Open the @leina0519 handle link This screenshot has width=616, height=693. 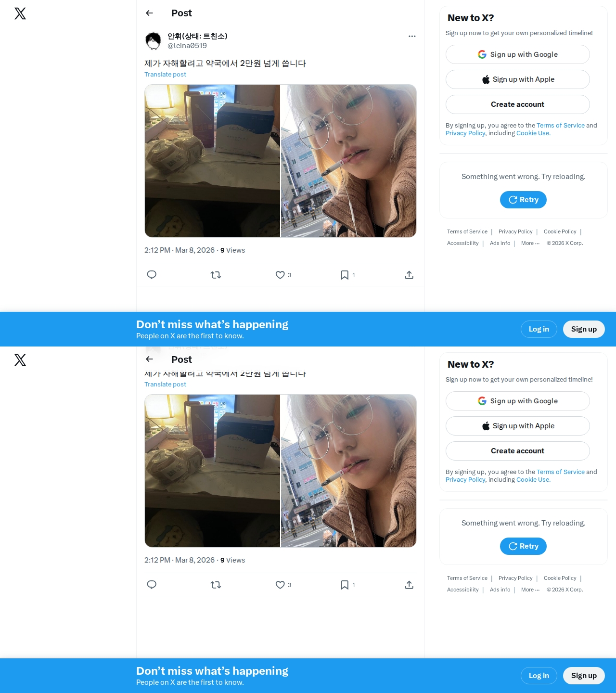187,46
